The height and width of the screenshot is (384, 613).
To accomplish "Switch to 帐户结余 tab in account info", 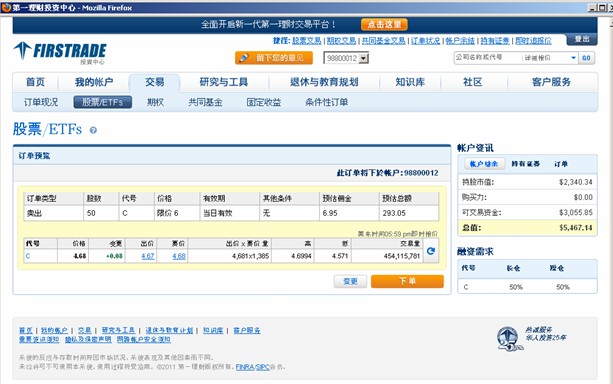I will click(484, 164).
